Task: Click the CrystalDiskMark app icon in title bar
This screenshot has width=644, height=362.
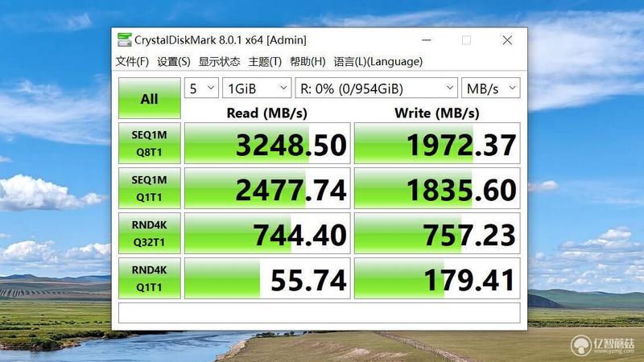Action: (x=124, y=39)
